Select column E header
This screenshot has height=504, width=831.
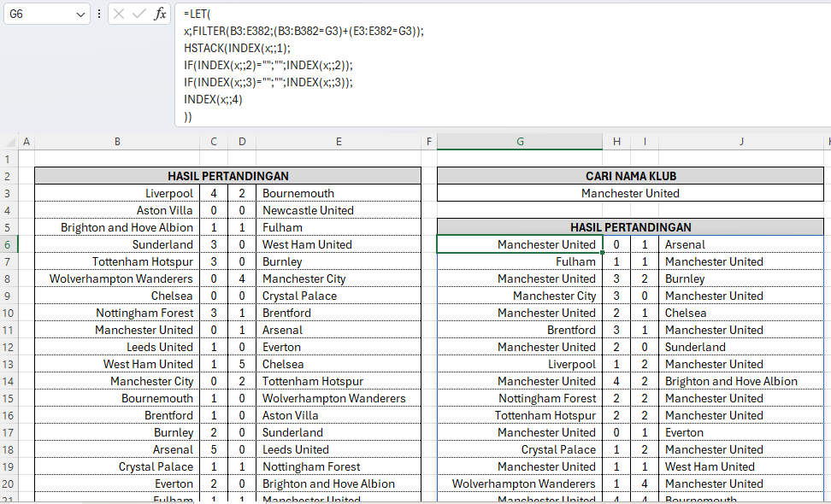coord(339,141)
